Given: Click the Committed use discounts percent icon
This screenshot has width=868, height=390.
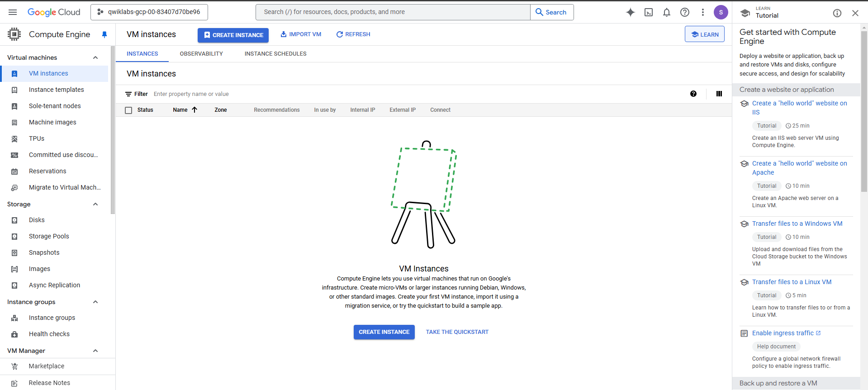Looking at the screenshot, I should pos(14,155).
